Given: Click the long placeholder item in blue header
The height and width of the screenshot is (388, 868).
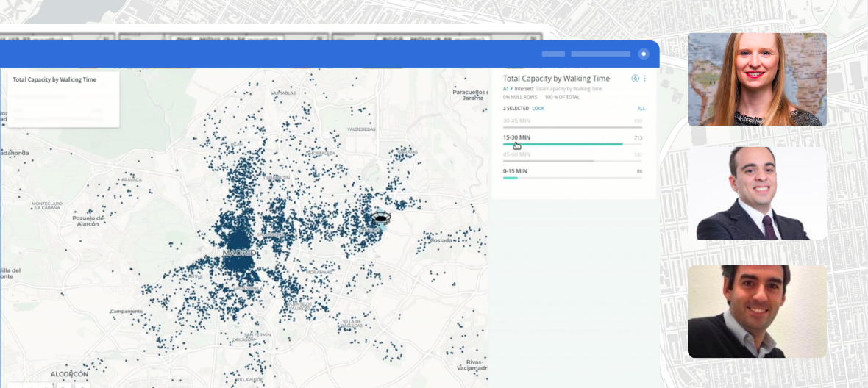Looking at the screenshot, I should (x=600, y=54).
